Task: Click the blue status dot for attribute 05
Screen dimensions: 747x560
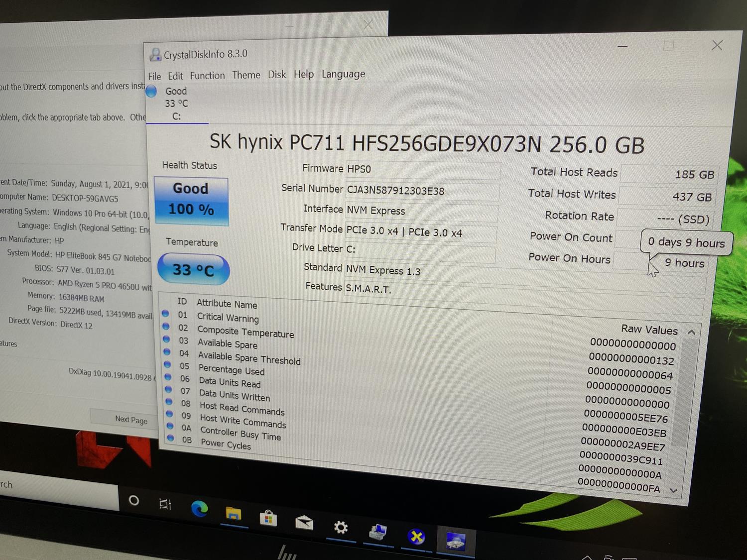Action: 168,364
